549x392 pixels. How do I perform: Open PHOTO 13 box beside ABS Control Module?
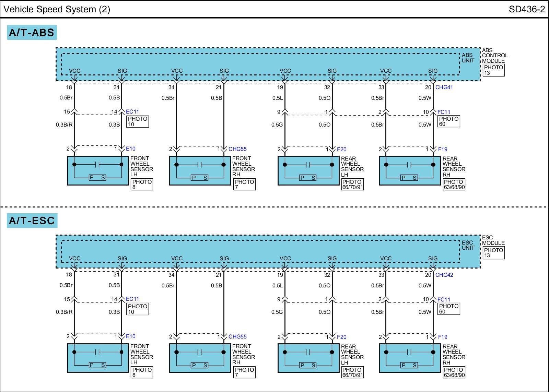(493, 70)
